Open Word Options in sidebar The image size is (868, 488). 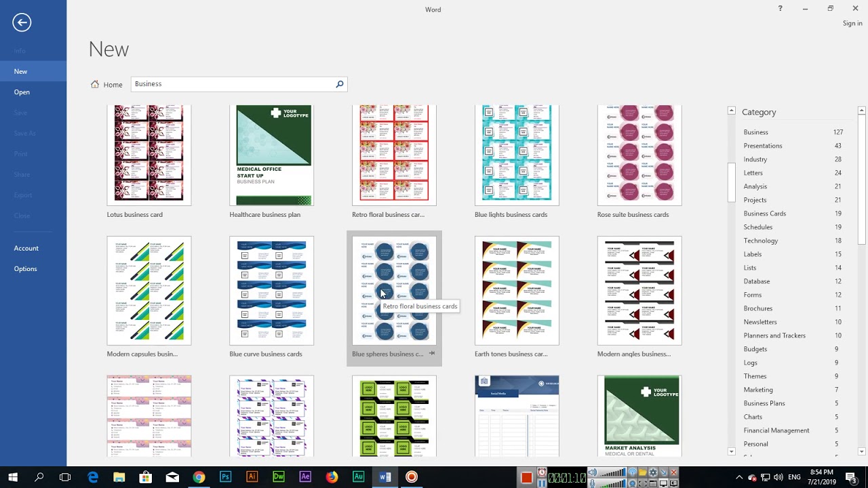coord(33,269)
